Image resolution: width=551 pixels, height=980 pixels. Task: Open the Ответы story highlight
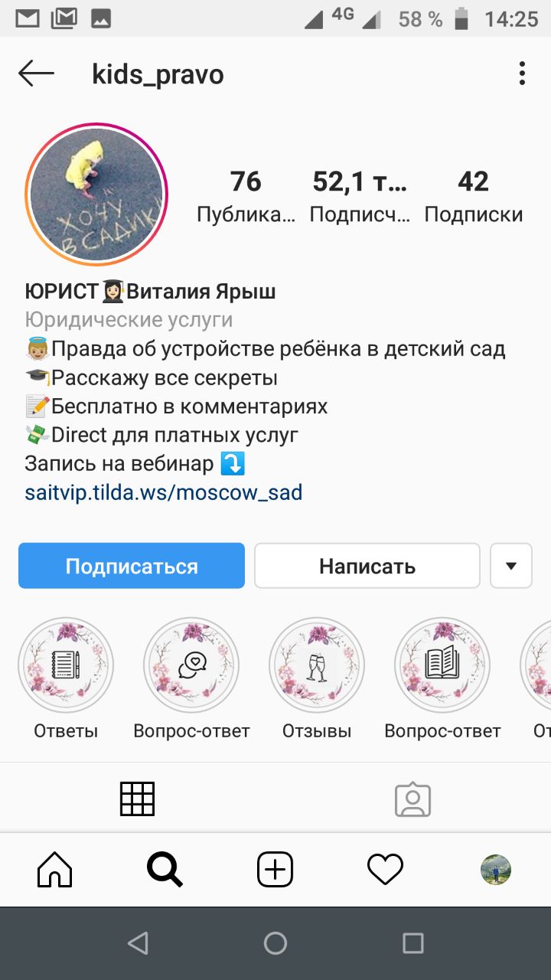pyautogui.click(x=66, y=680)
